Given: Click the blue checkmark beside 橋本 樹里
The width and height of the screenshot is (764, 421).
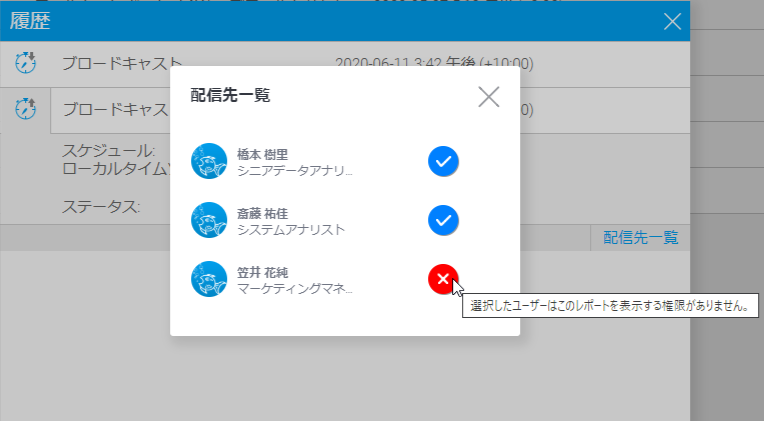Looking at the screenshot, I should coord(443,161).
